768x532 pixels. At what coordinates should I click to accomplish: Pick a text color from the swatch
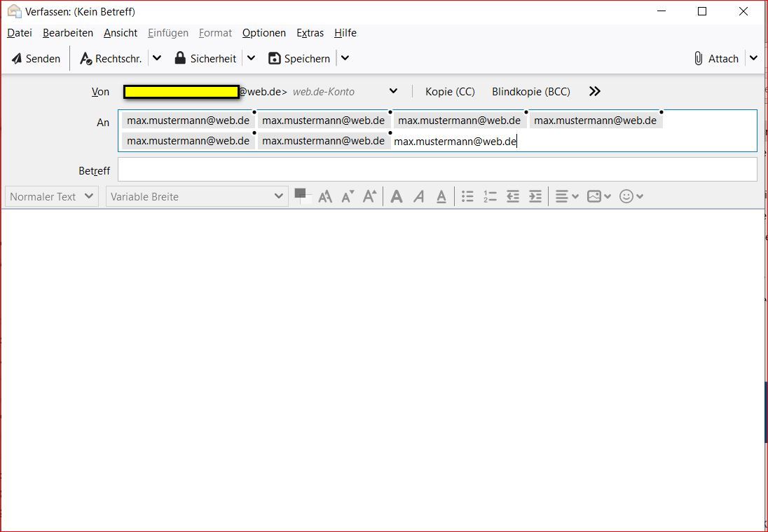tap(303, 196)
